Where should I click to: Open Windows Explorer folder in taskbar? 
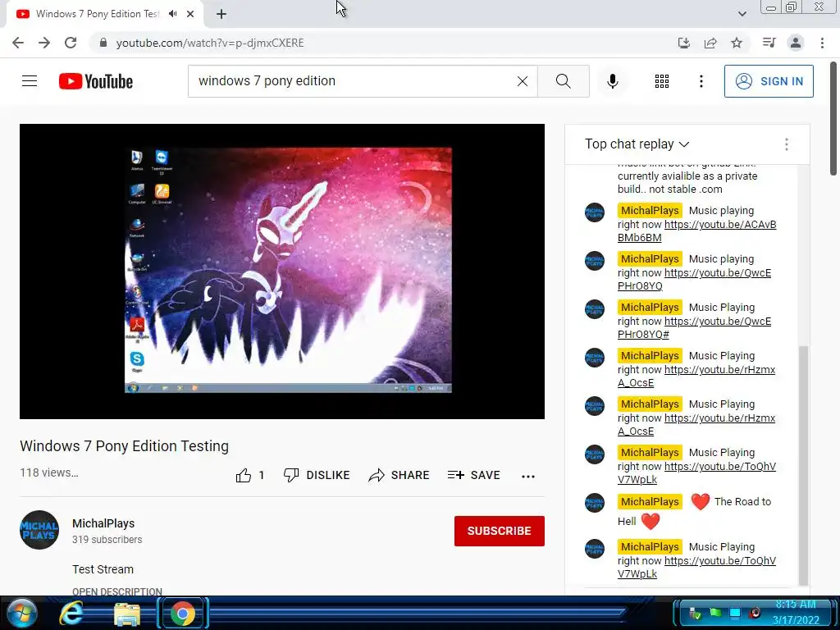tap(126, 614)
